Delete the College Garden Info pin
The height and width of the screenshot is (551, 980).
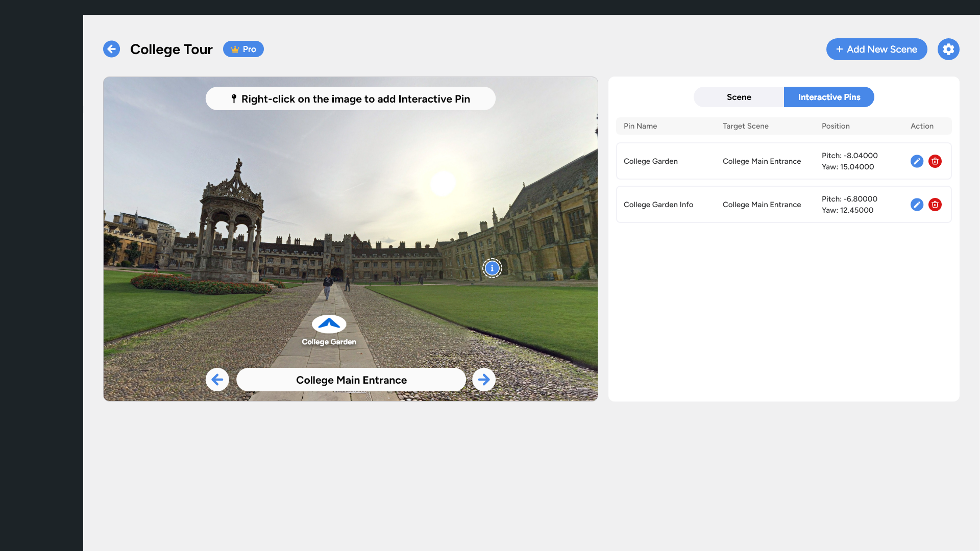pyautogui.click(x=935, y=205)
